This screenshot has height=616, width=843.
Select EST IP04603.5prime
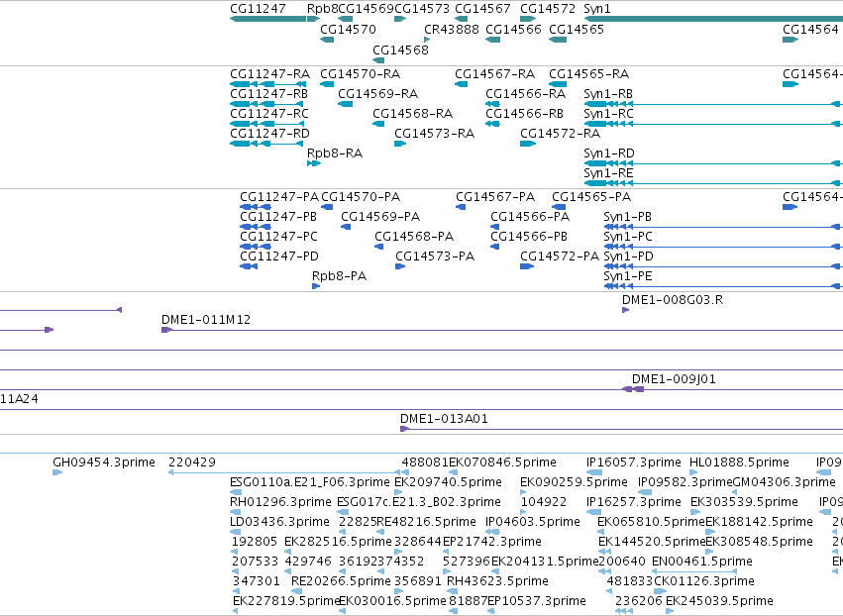pyautogui.click(x=533, y=523)
